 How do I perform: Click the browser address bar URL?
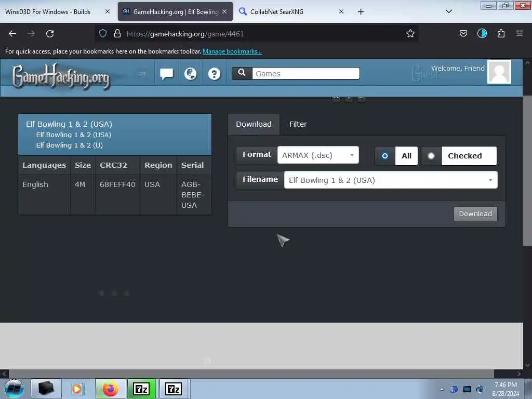(x=185, y=34)
